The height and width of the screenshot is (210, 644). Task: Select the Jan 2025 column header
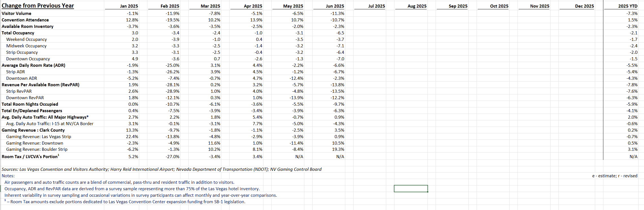click(x=129, y=6)
